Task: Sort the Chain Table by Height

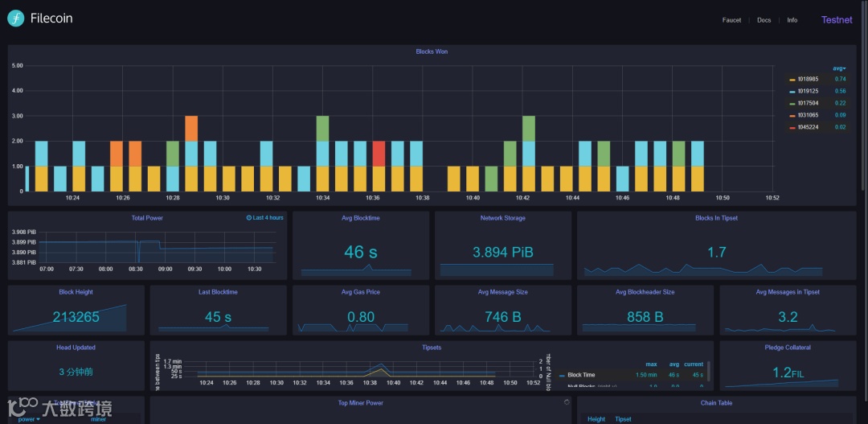Action: click(596, 419)
